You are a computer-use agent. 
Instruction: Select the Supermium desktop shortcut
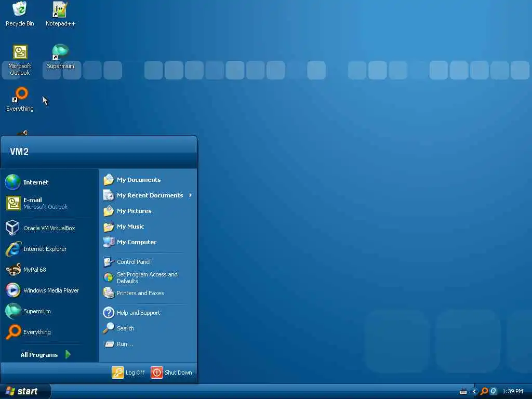coord(60,57)
